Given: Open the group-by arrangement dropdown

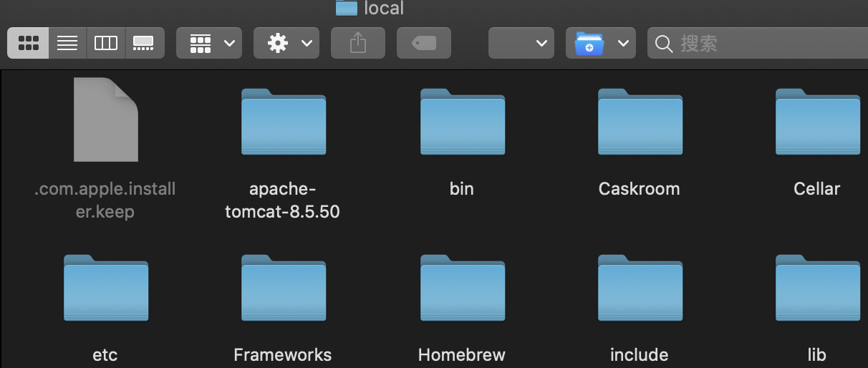Looking at the screenshot, I should (209, 44).
